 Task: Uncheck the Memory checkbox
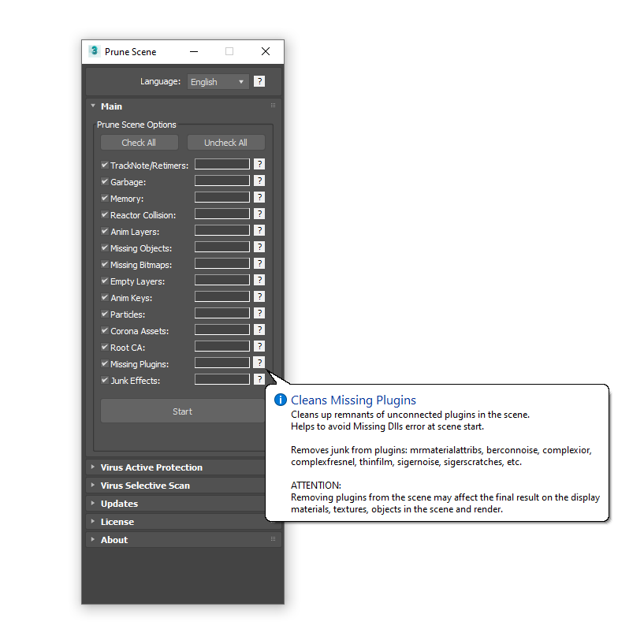click(105, 198)
